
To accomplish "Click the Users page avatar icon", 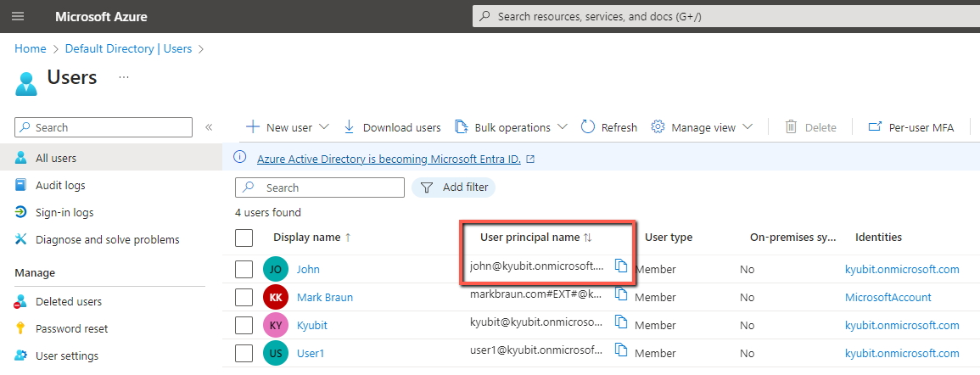I will (25, 83).
